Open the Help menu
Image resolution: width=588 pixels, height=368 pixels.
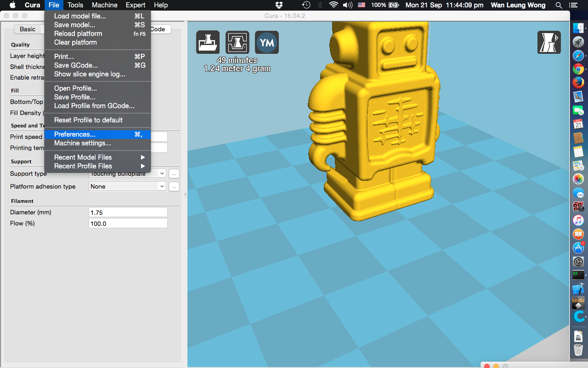click(161, 5)
